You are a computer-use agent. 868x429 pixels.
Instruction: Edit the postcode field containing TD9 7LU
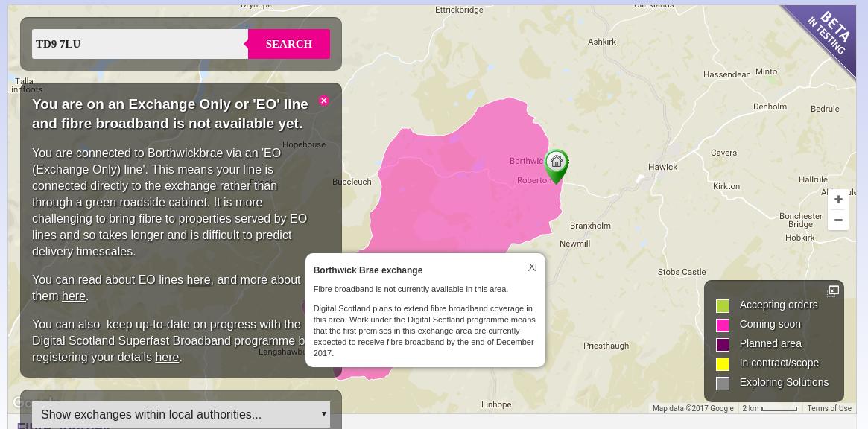[140, 44]
